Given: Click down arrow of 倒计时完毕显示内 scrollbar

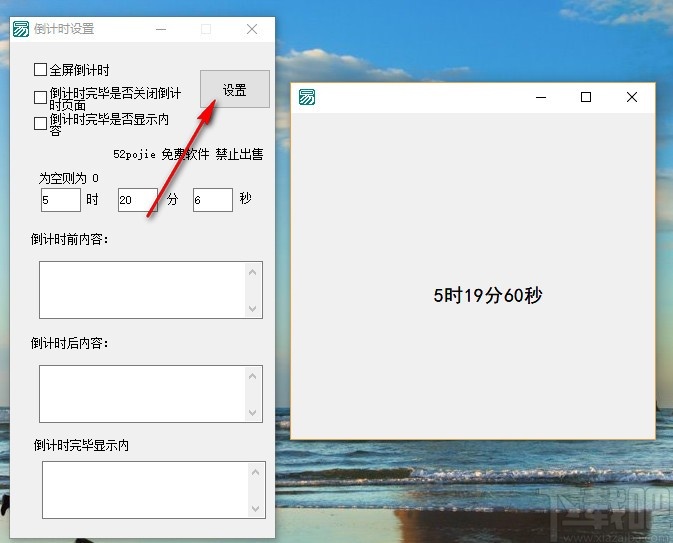Looking at the screenshot, I should (256, 509).
